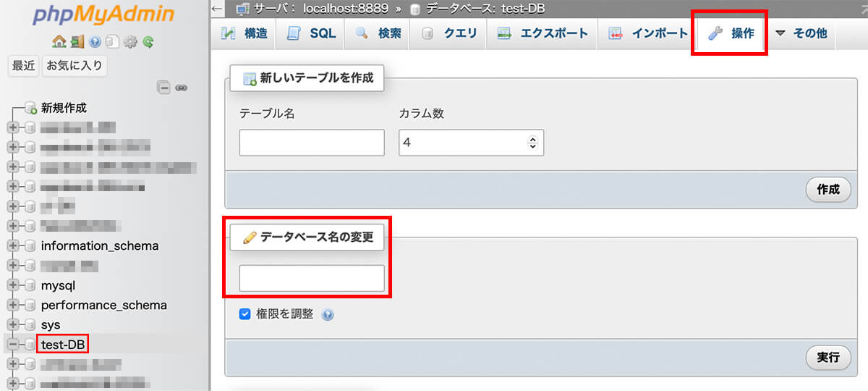Click the Home icon under the logo

pos(59,42)
